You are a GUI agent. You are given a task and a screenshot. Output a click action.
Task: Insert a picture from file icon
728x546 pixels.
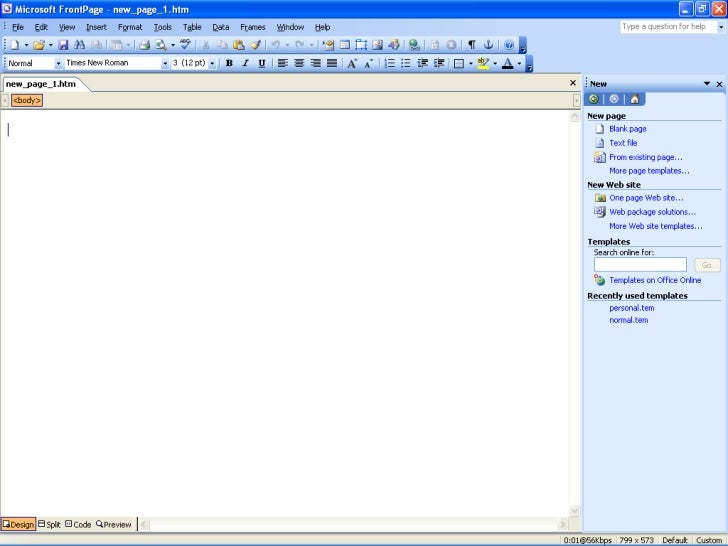click(377, 45)
